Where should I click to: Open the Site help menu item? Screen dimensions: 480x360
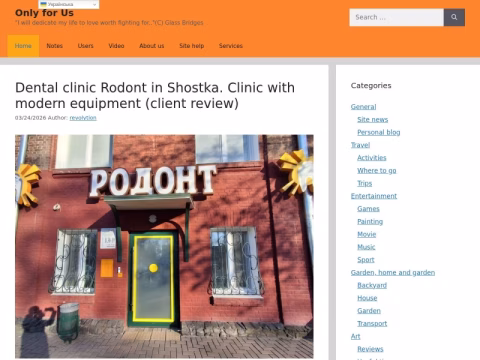192,46
